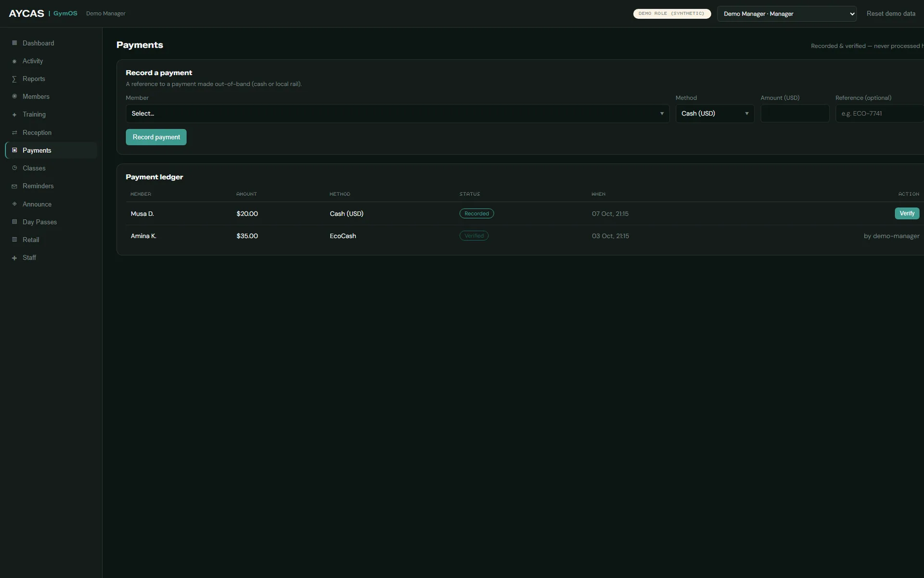Click the Recorded status badge
924x578 pixels.
pos(476,213)
